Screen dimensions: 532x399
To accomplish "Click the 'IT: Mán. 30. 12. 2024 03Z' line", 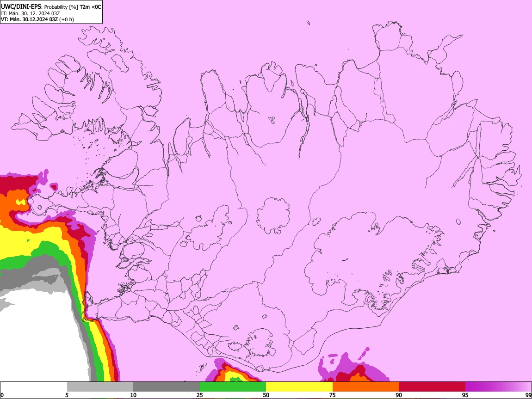I will tap(30, 13).
